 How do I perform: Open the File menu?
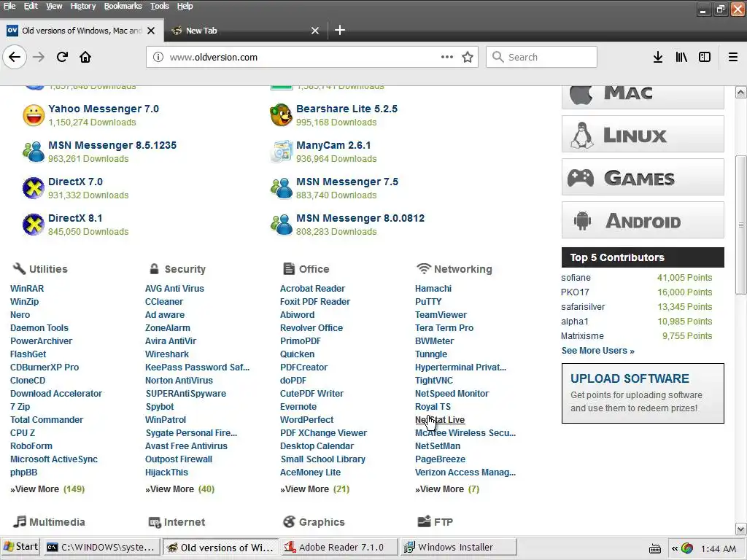[x=9, y=6]
